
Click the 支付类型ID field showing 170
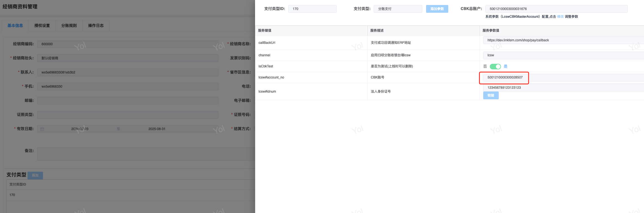[x=312, y=9]
